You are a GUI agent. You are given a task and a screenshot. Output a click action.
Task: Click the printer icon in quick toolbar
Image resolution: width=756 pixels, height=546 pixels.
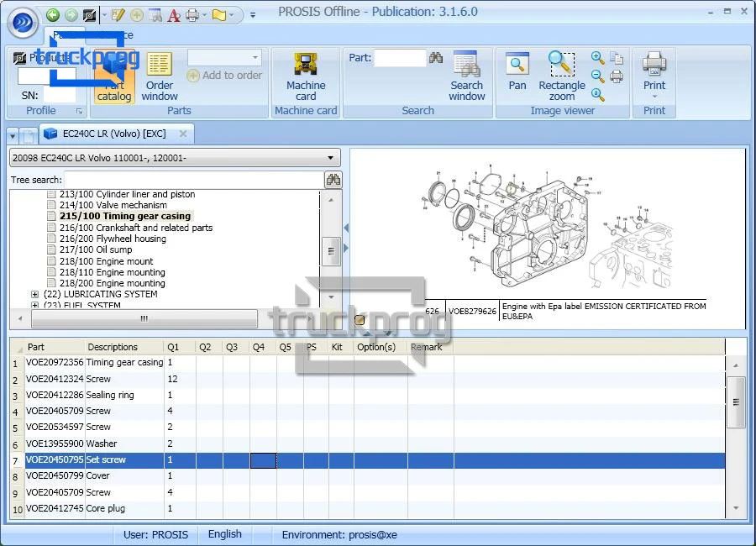[x=192, y=15]
